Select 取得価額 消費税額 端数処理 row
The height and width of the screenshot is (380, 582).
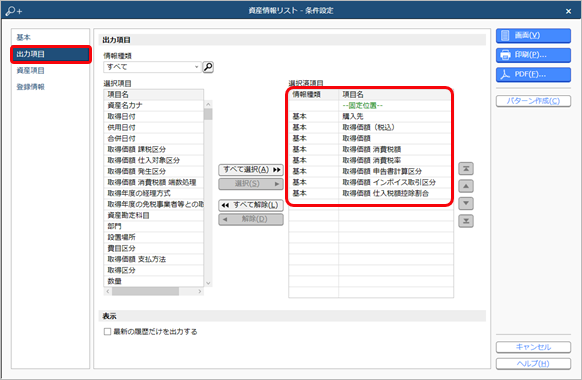[x=154, y=182]
